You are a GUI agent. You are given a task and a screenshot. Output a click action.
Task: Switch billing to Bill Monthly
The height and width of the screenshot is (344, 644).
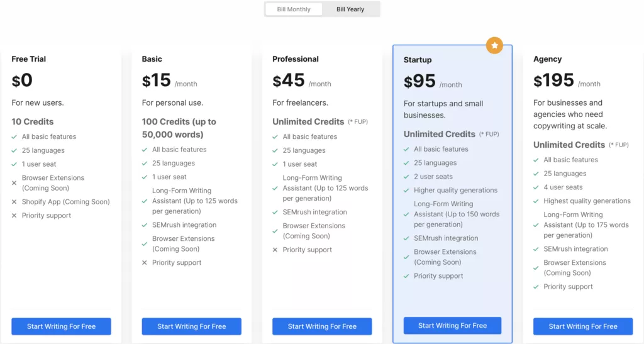294,9
